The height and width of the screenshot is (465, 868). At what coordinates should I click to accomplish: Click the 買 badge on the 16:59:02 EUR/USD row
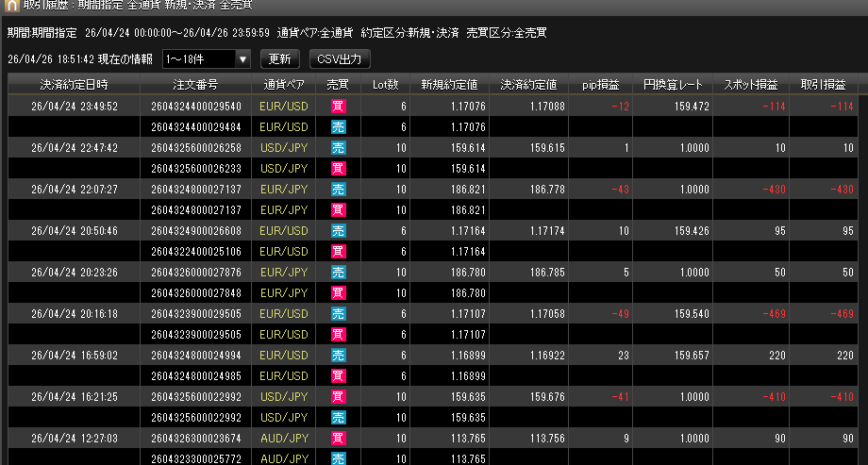click(339, 356)
